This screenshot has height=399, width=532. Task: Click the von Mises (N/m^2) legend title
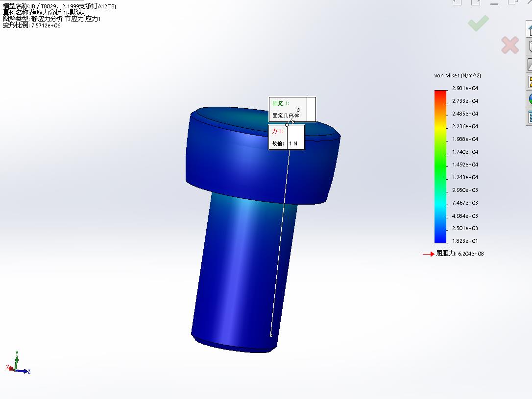458,75
